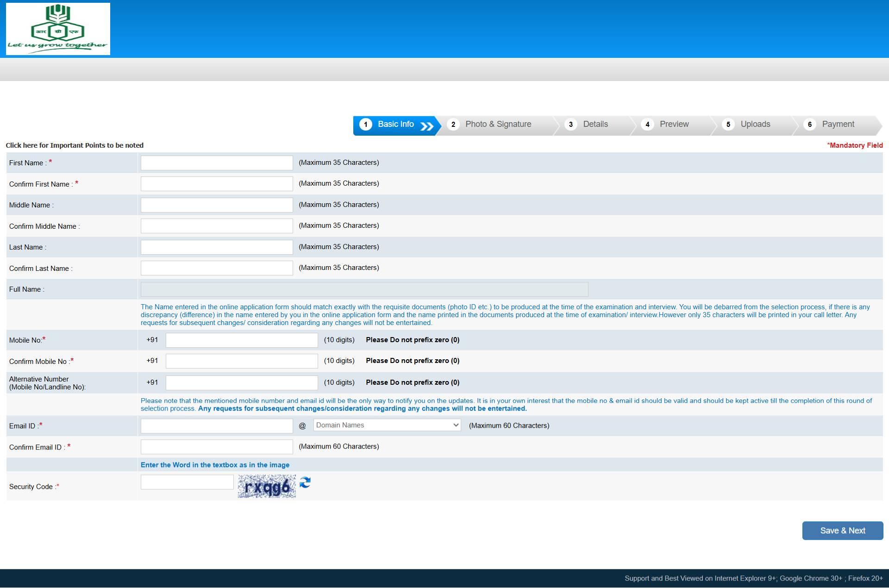Click the Confirm First Name field

[x=217, y=184]
